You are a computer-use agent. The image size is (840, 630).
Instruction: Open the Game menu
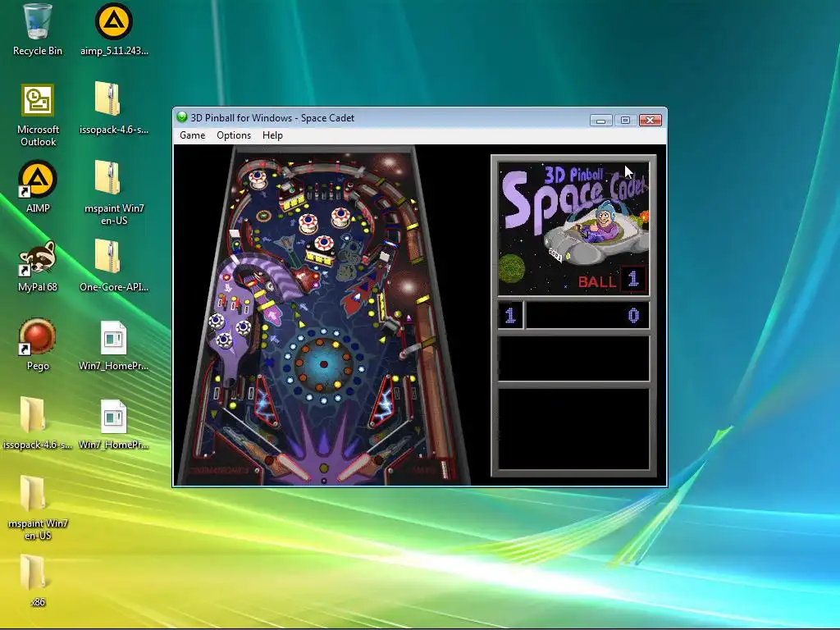coord(192,135)
